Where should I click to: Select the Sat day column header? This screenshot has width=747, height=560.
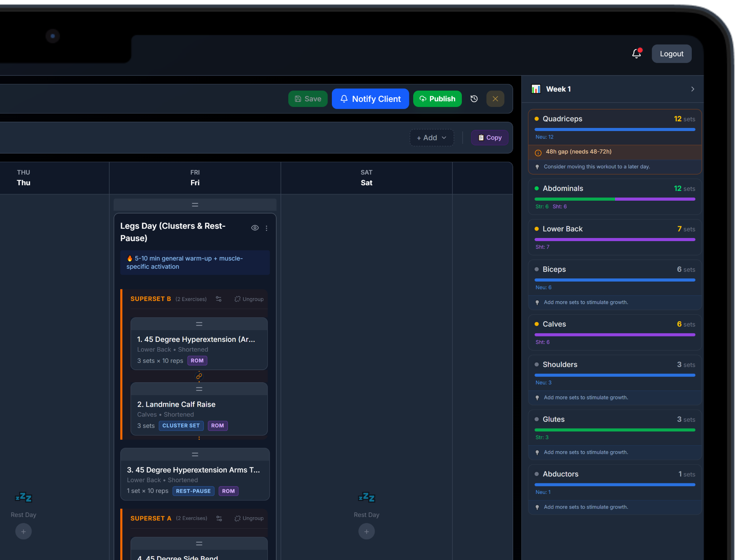tap(366, 178)
